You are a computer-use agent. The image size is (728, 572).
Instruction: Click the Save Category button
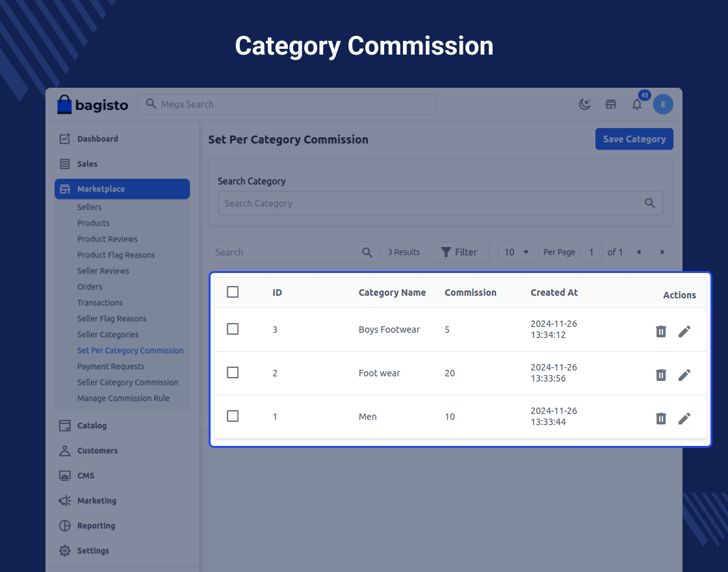click(634, 139)
